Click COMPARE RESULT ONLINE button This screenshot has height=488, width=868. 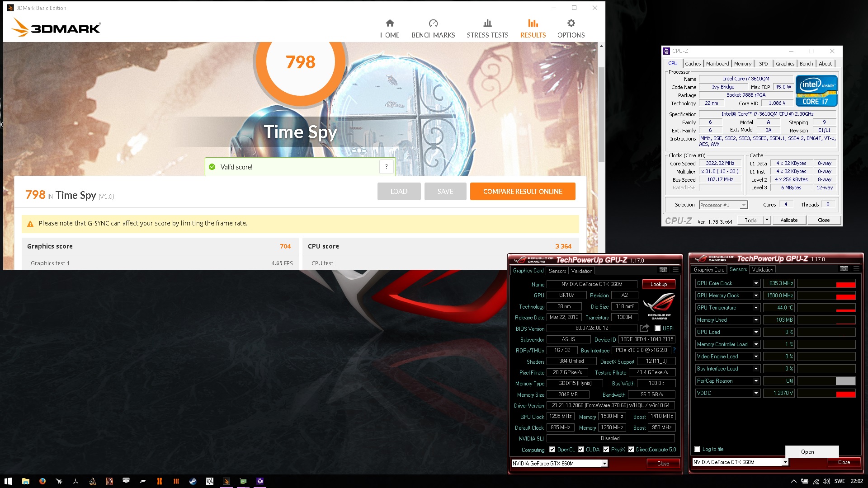click(x=523, y=192)
